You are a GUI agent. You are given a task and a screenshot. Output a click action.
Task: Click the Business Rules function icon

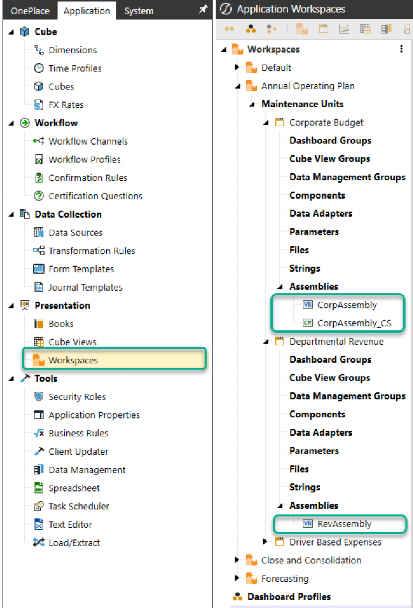(x=38, y=433)
